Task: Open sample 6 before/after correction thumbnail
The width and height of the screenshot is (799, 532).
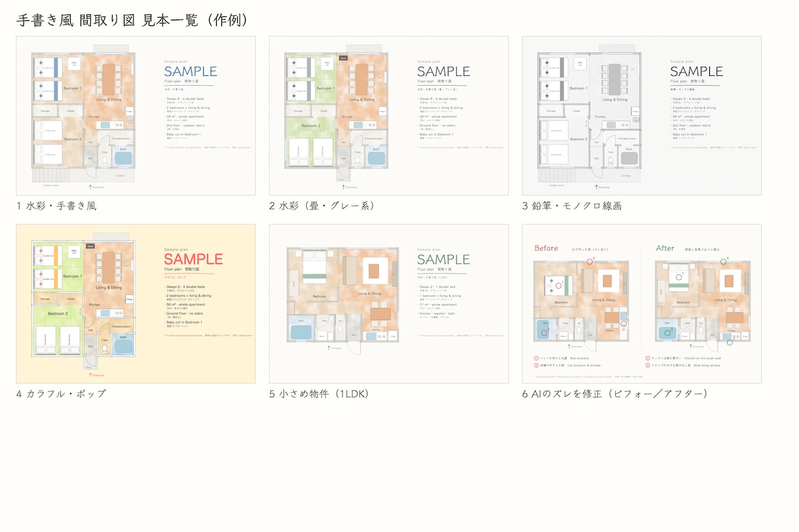Action: [x=642, y=304]
